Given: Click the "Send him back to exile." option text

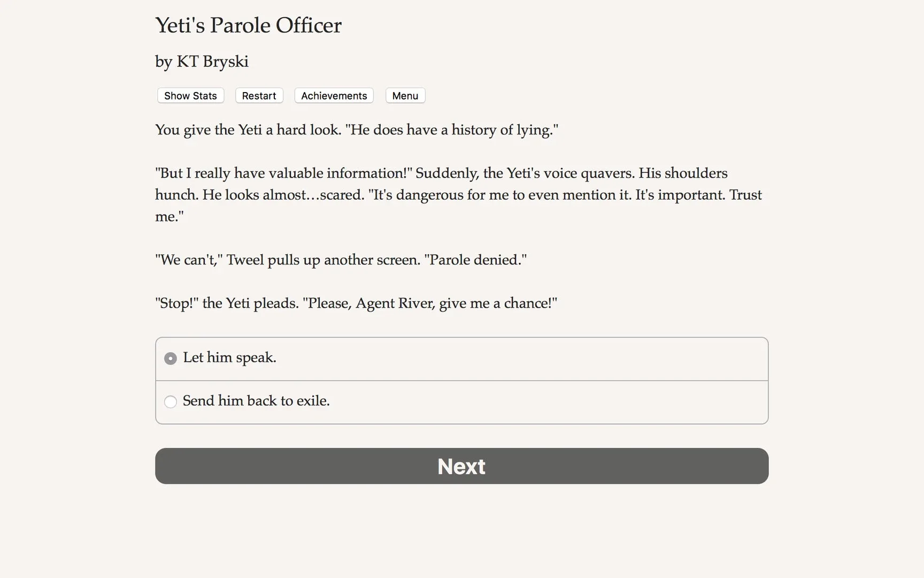Looking at the screenshot, I should (256, 401).
